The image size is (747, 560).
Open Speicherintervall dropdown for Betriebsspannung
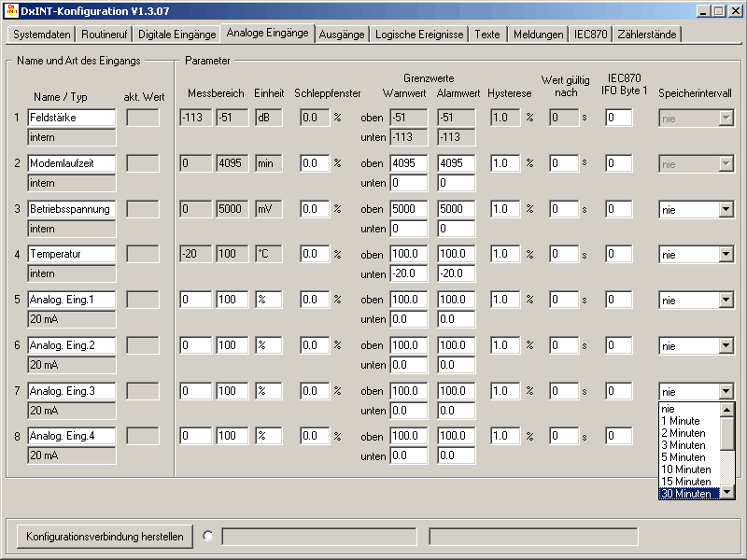tap(726, 210)
